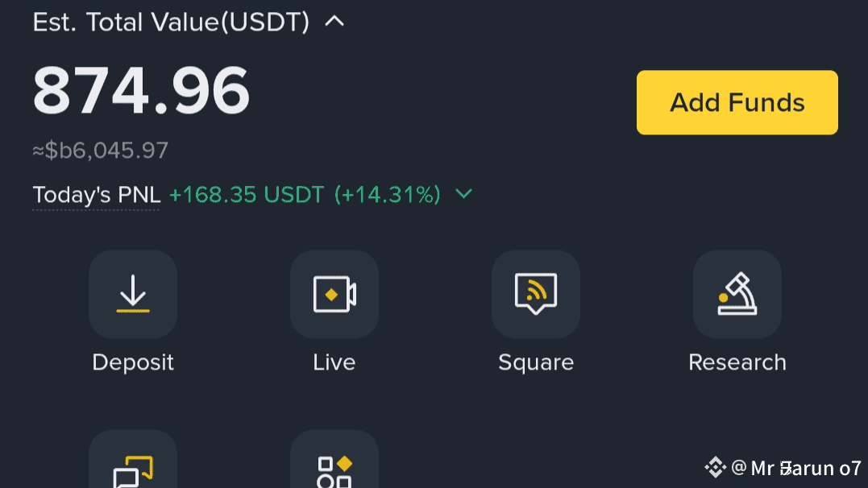Tap the Research text label
The width and height of the screenshot is (868, 488).
737,362
